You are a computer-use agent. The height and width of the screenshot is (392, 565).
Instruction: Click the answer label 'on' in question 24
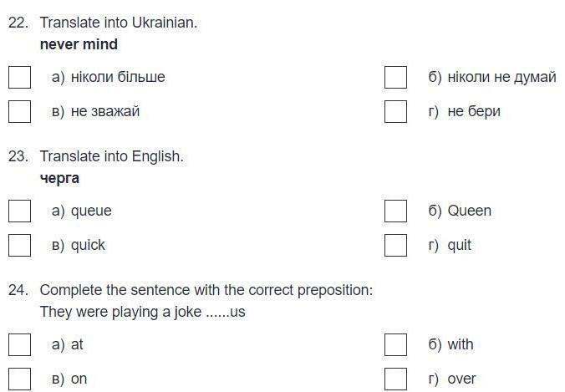[79, 379]
